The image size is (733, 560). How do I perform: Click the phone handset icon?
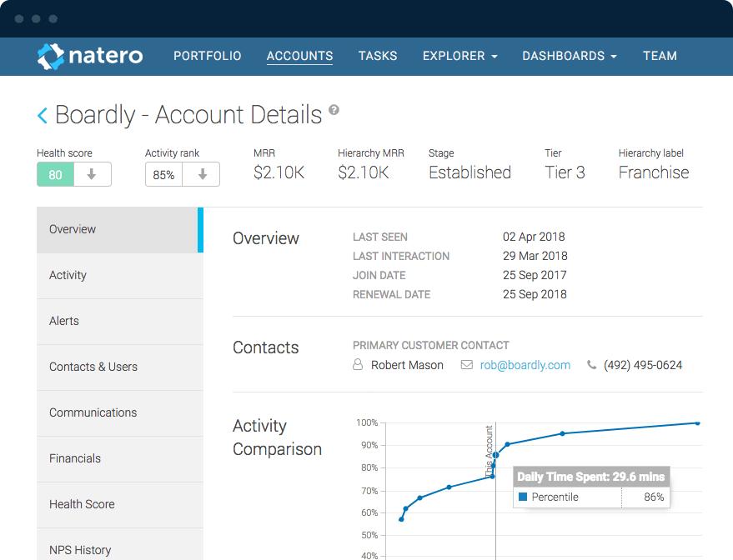click(592, 365)
